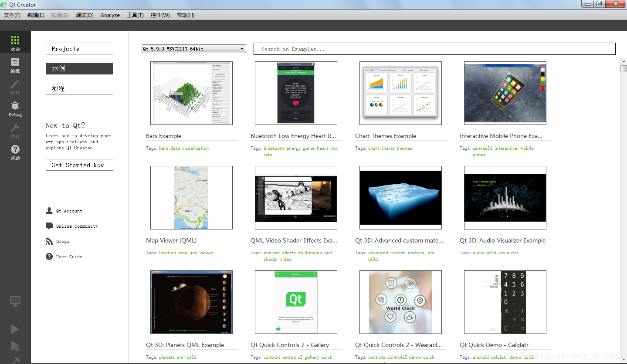Viewport: 627px width, 364px height.
Task: Open Qt 3D Planets QML Example thumbnail
Action: pyautogui.click(x=191, y=302)
